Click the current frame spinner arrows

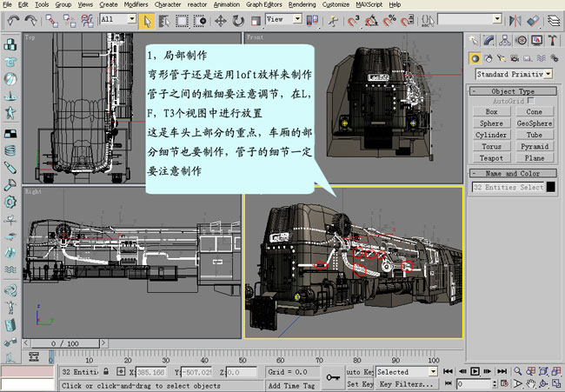[495, 384]
